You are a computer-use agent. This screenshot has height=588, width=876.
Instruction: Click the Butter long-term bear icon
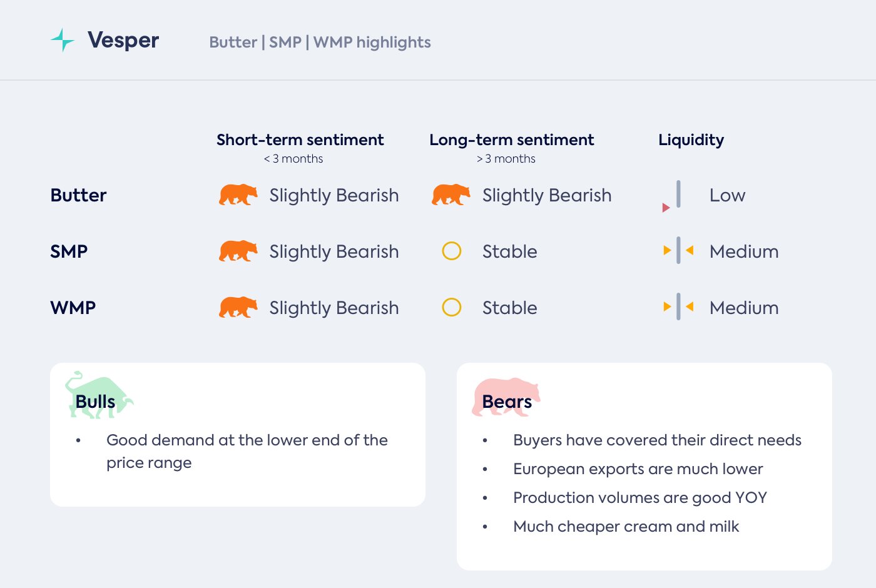click(x=451, y=195)
